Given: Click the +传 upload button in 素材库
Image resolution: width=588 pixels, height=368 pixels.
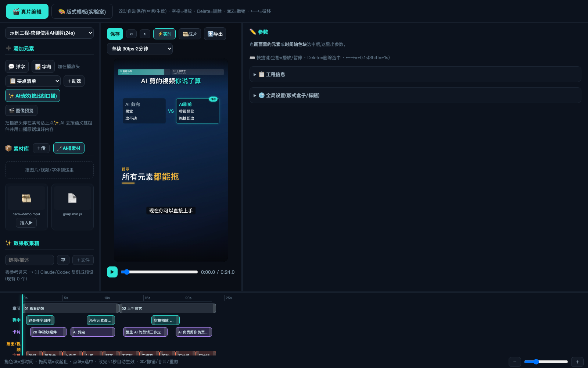Looking at the screenshot, I should pyautogui.click(x=41, y=148).
